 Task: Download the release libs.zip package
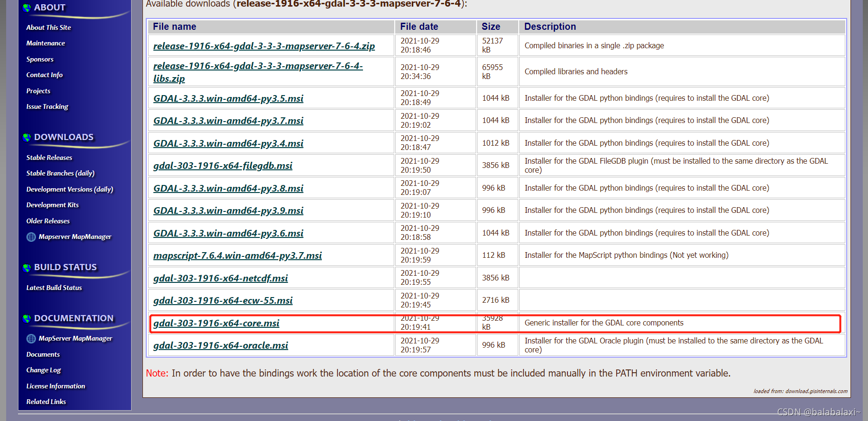click(258, 72)
